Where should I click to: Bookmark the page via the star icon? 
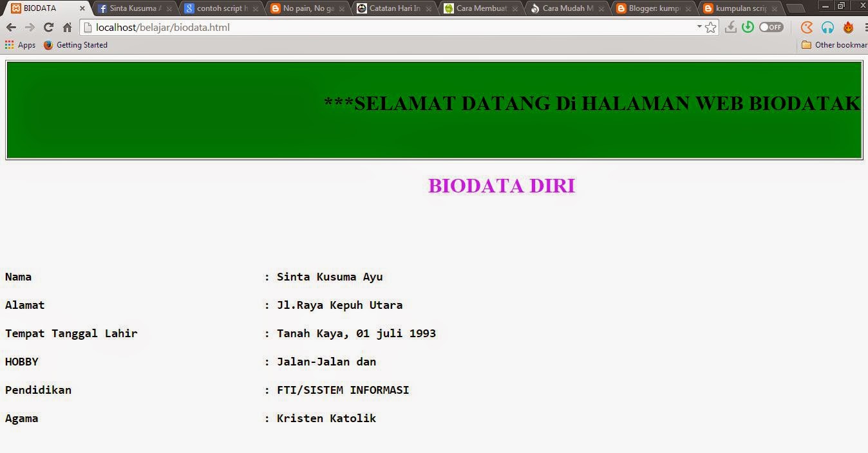[711, 28]
